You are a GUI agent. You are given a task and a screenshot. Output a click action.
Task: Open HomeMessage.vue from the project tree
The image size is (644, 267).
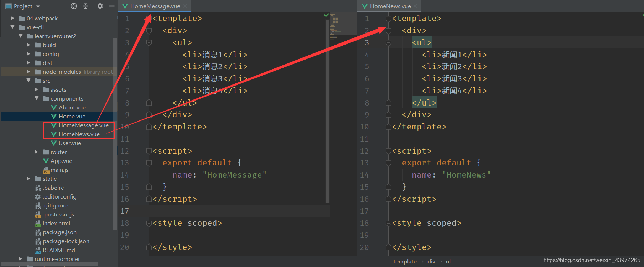[83, 125]
